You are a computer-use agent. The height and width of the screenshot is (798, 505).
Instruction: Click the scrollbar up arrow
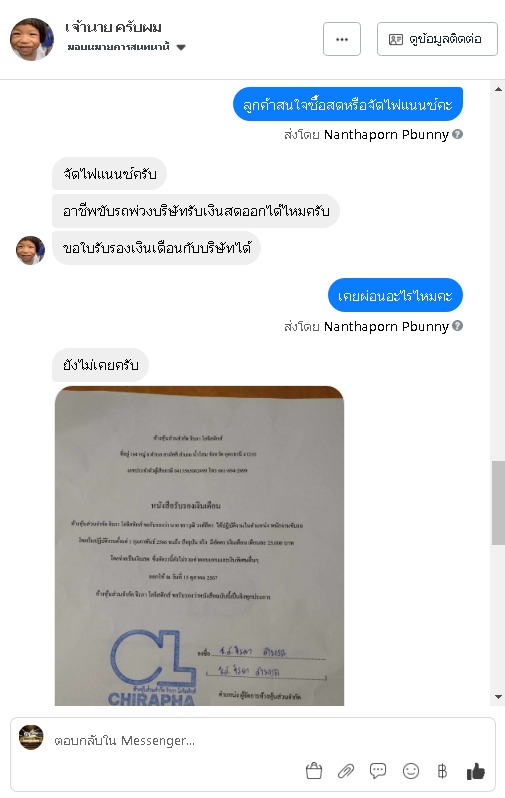click(x=498, y=89)
